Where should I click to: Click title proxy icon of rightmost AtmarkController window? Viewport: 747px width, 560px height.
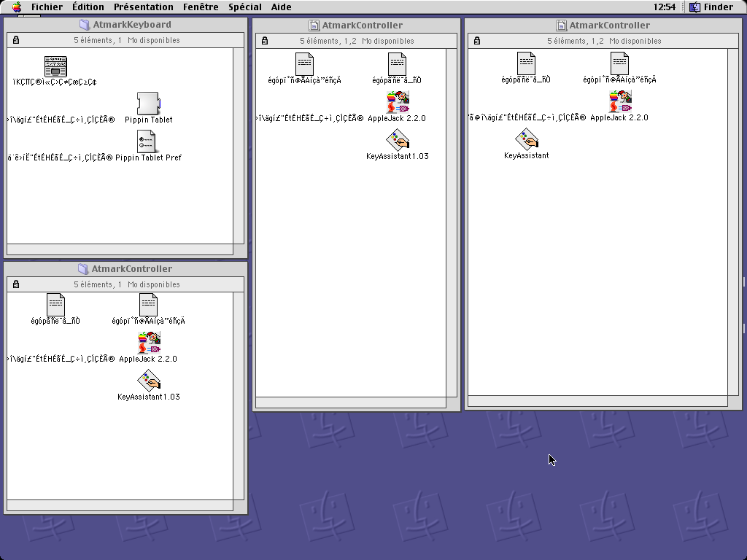click(x=561, y=26)
